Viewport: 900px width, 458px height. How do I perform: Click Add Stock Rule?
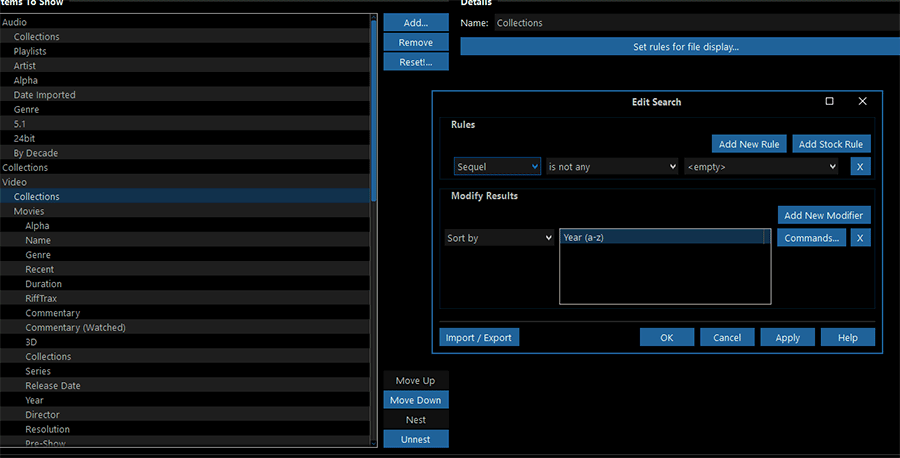point(831,144)
